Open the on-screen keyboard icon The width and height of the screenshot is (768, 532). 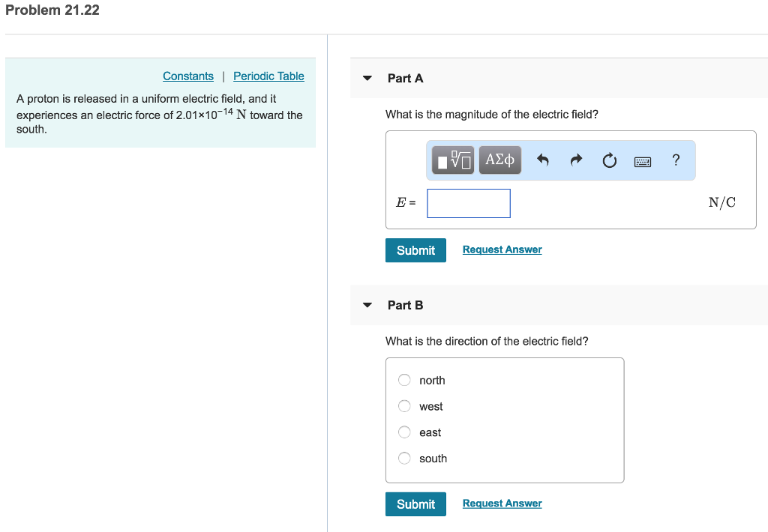click(x=642, y=160)
